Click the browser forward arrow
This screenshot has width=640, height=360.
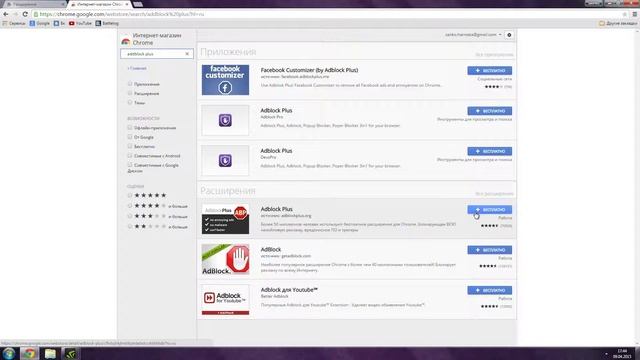15,14
